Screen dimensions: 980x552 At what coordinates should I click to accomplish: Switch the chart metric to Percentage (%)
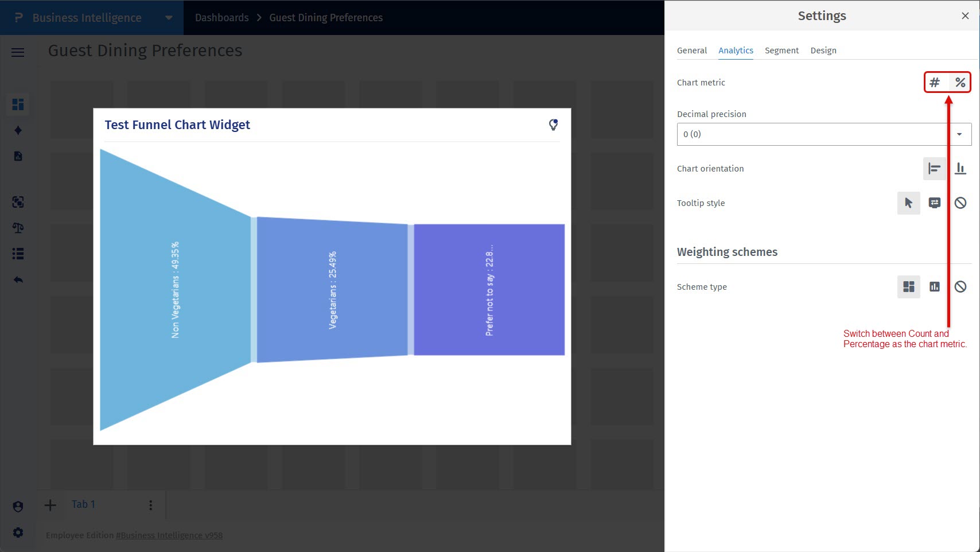coord(960,83)
